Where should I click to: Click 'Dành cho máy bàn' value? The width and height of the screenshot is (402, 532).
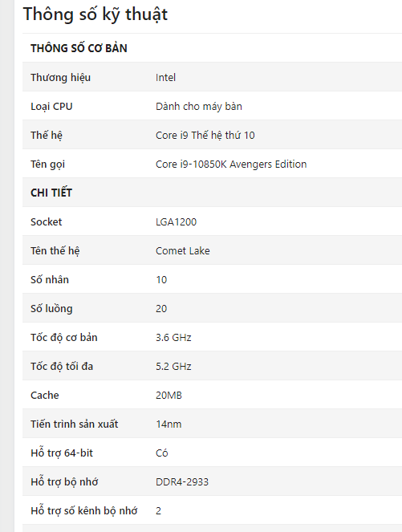[x=199, y=106]
